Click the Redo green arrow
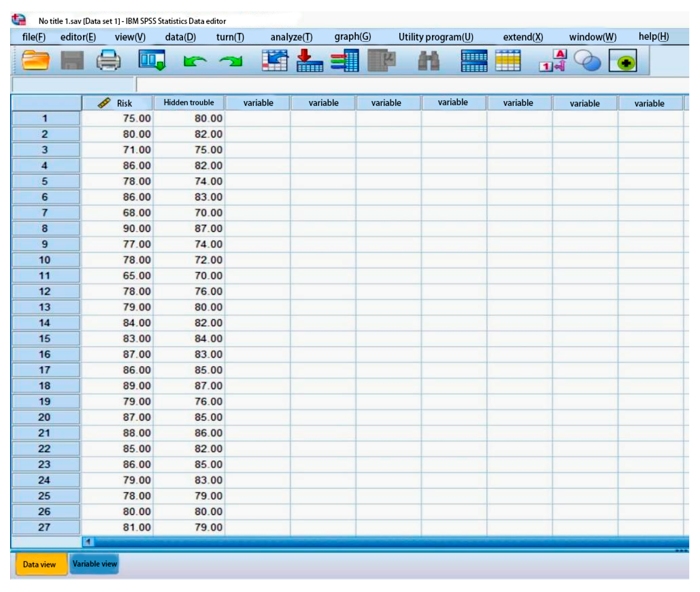This screenshot has height=592, width=700. 231,61
